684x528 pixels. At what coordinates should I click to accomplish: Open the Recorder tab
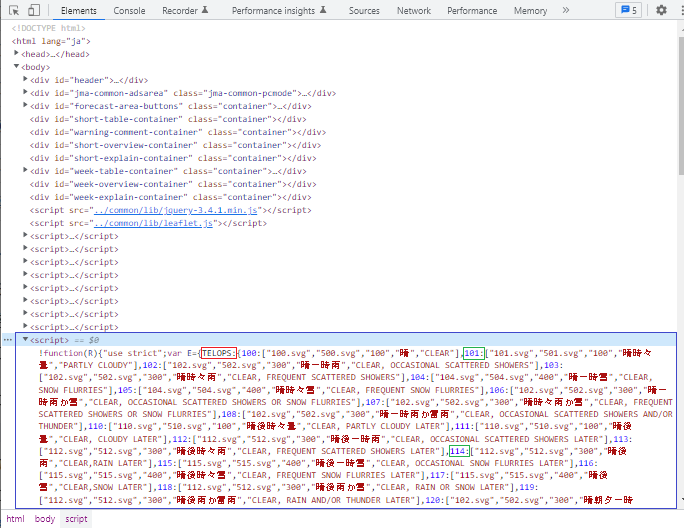tap(185, 10)
